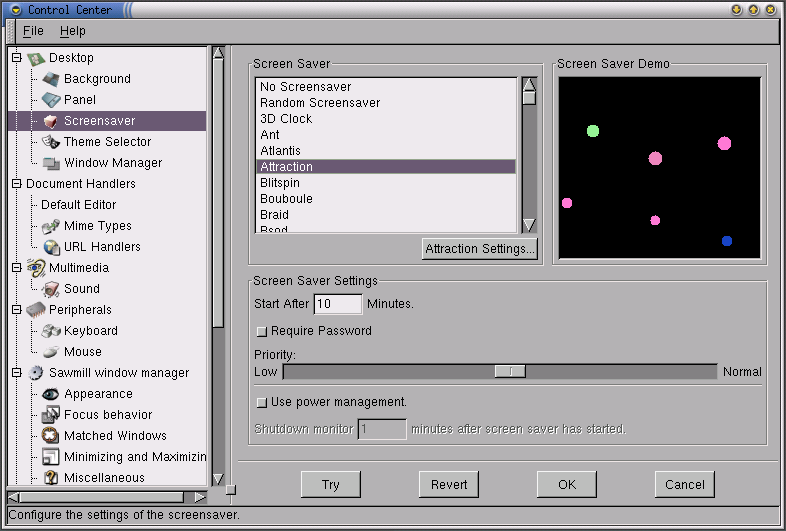
Task: Click the Try button
Action: point(330,485)
